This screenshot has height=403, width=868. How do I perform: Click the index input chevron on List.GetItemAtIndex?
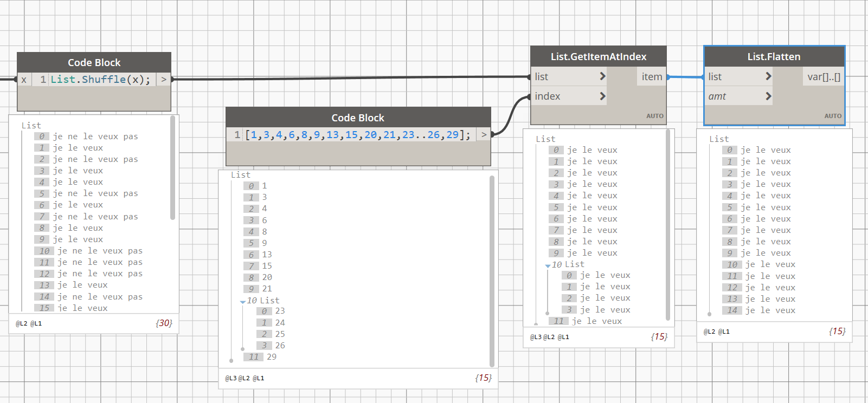coord(602,96)
